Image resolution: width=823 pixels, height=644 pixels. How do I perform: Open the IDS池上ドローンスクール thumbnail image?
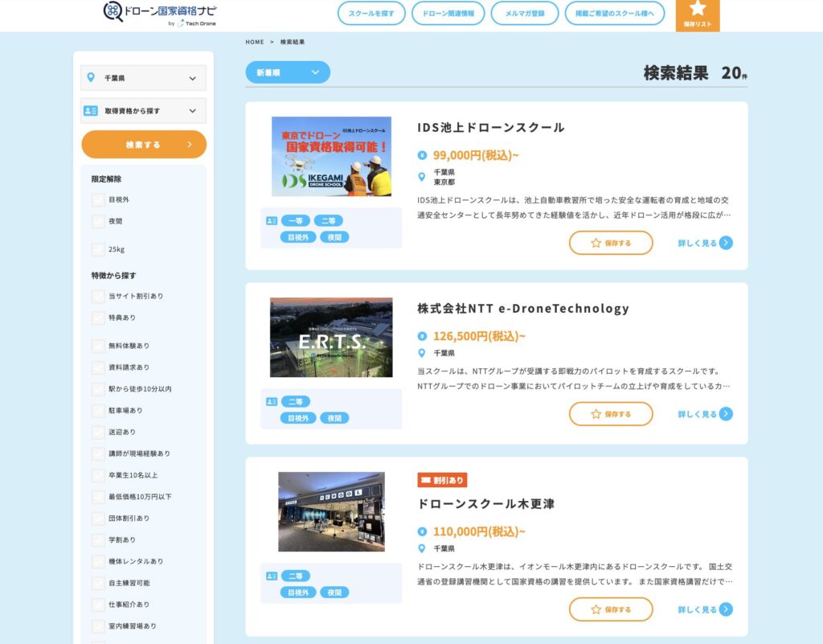[x=331, y=157]
